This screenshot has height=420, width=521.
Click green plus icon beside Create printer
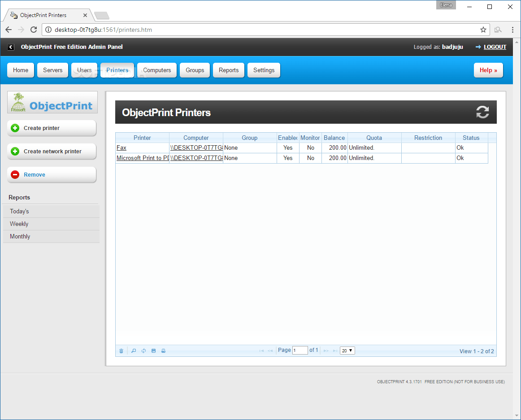[15, 128]
